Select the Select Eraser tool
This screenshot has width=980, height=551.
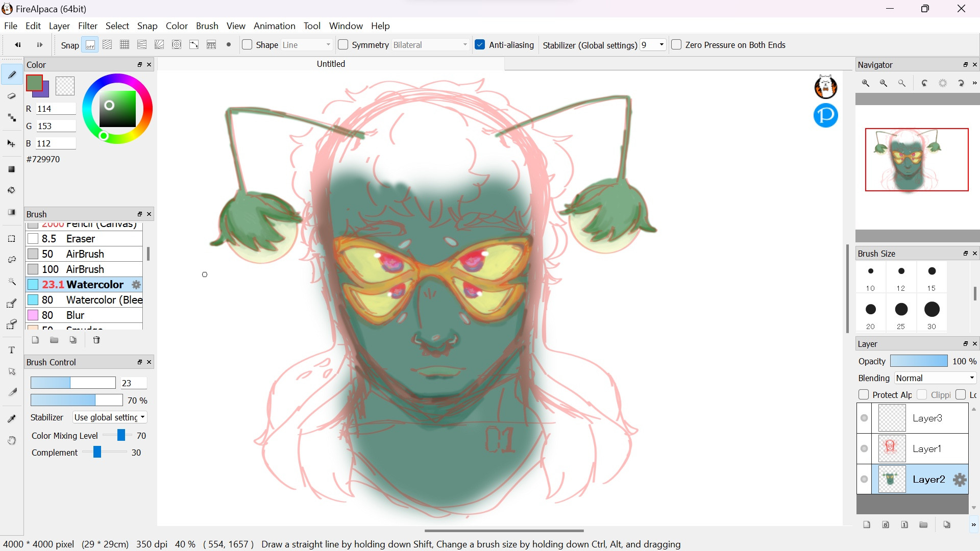point(12,324)
